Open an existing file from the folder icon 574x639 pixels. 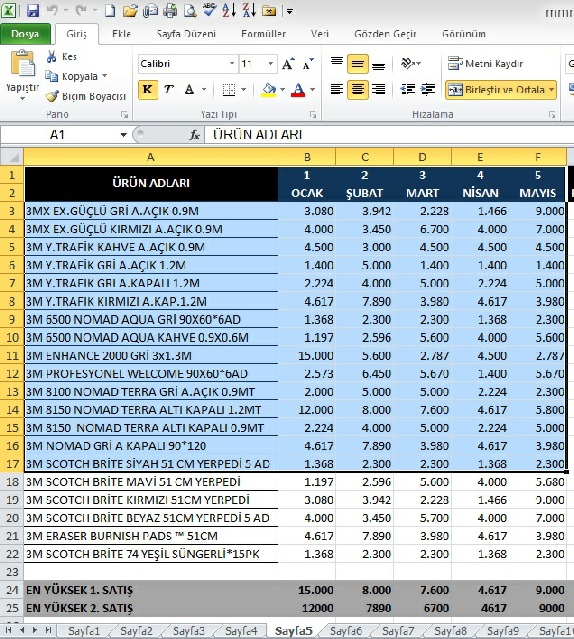(130, 10)
